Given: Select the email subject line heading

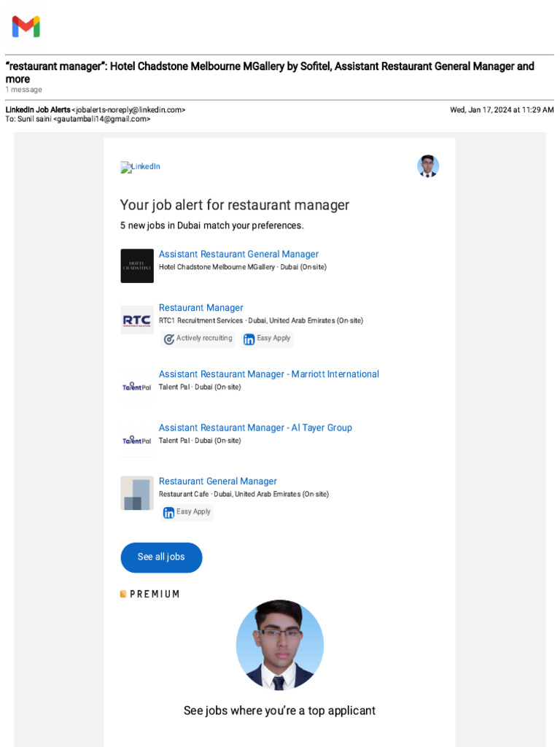Looking at the screenshot, I should click(x=270, y=72).
